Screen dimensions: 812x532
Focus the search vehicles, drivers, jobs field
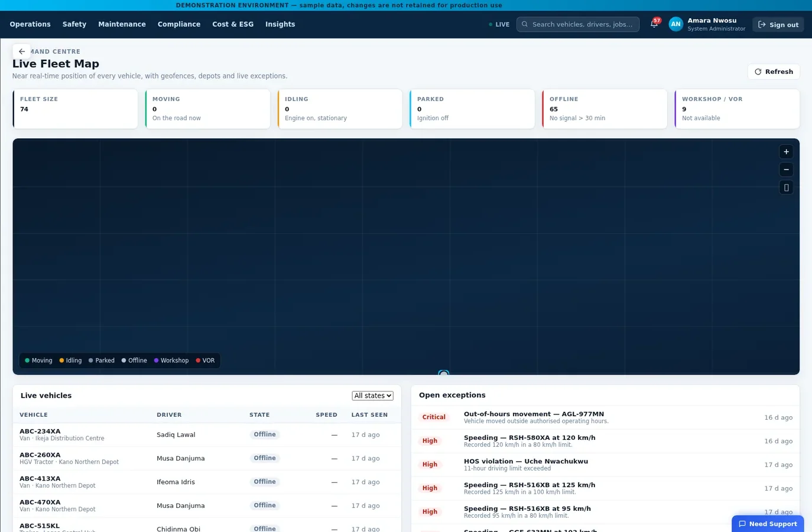coord(578,24)
